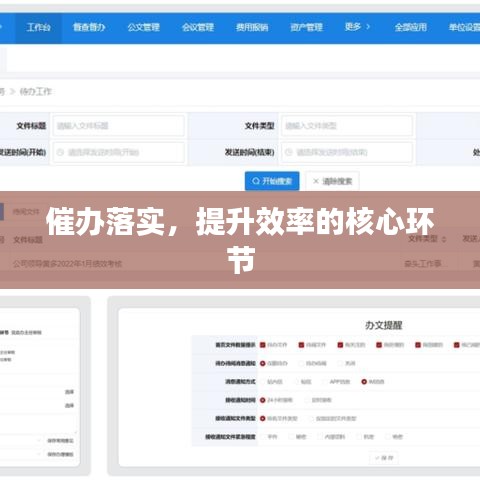480x480 pixels.
Task: Open the 发送时间(开始) date picker field
Action: 119,152
